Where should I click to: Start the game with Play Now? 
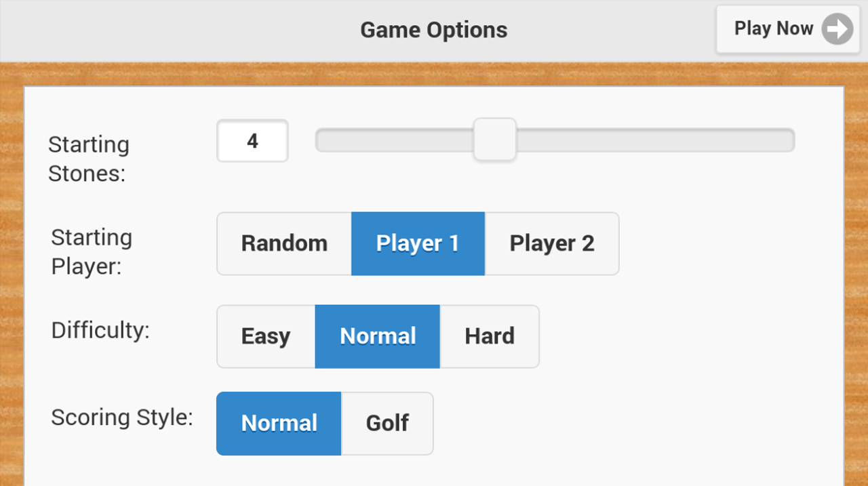787,29
